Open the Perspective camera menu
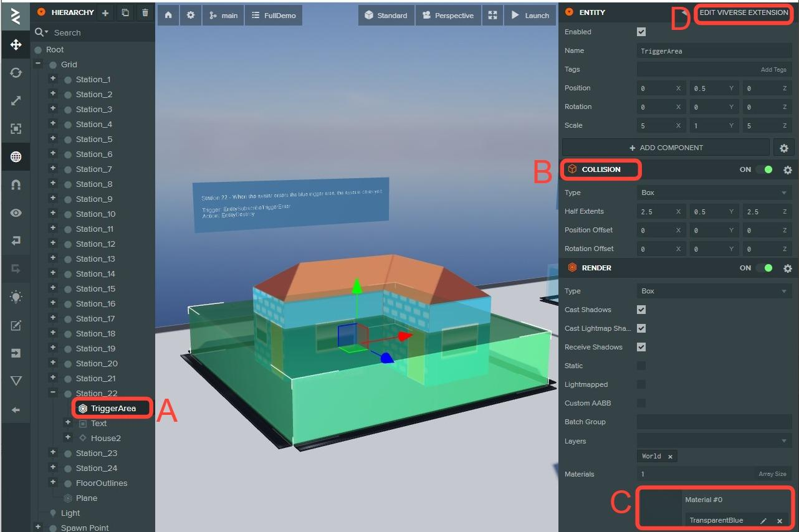Screen dimensions: 799x532 point(448,16)
